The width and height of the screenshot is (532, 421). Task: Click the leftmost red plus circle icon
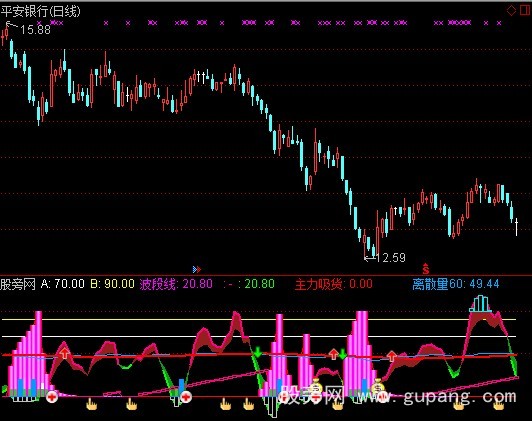[x=52, y=397]
